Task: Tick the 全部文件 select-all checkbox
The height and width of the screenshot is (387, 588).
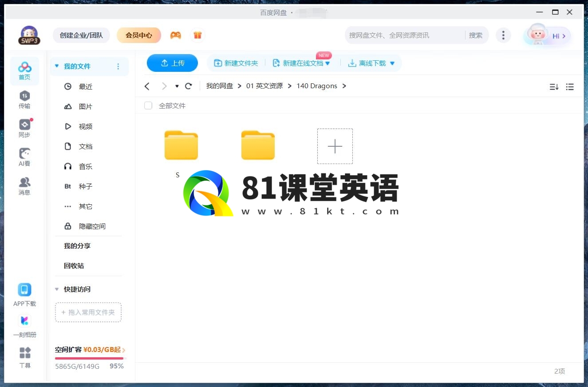Action: (x=148, y=106)
